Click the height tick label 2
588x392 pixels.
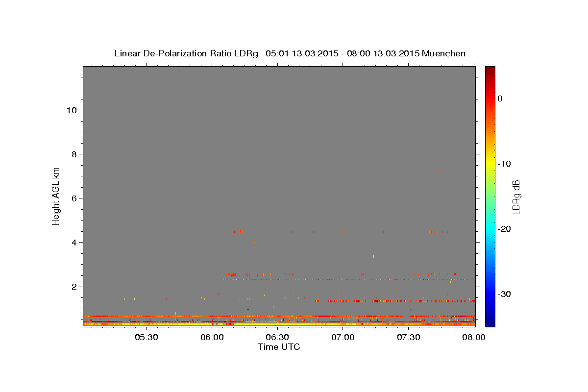pyautogui.click(x=74, y=287)
